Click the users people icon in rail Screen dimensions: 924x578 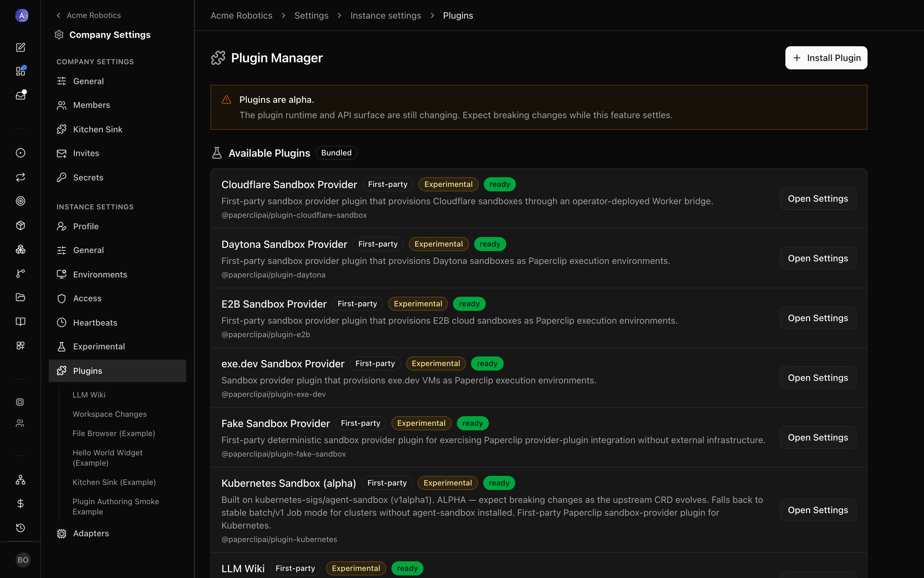tap(20, 423)
